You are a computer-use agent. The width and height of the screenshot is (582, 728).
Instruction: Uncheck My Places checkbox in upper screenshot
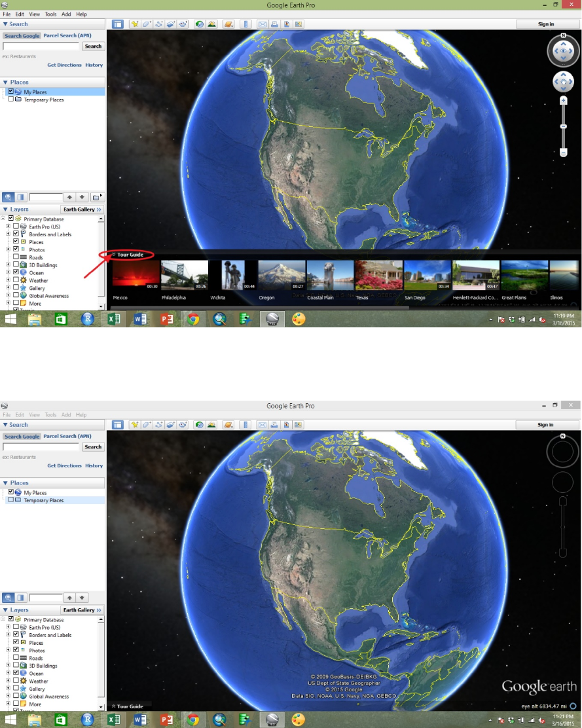coord(11,92)
